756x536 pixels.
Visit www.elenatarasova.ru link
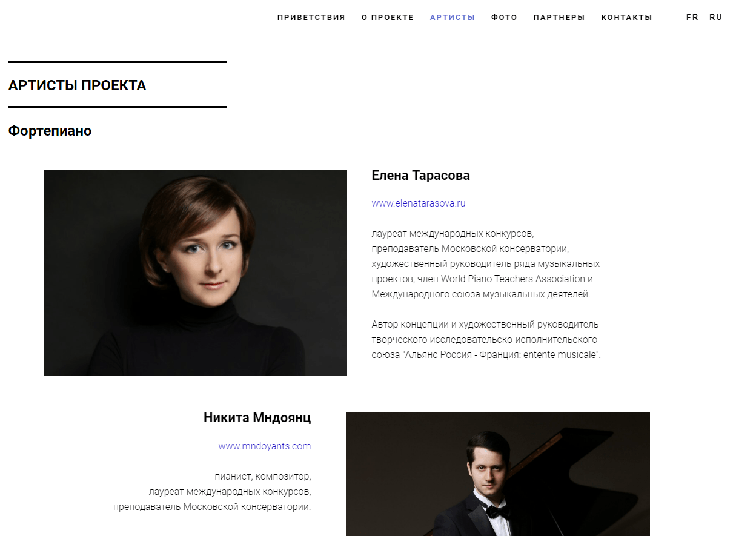point(419,203)
